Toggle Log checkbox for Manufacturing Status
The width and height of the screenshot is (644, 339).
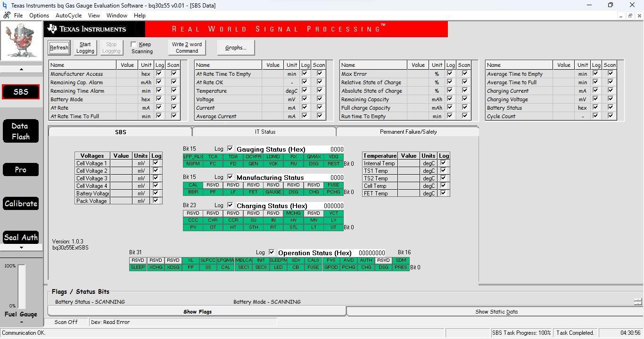pyautogui.click(x=230, y=177)
